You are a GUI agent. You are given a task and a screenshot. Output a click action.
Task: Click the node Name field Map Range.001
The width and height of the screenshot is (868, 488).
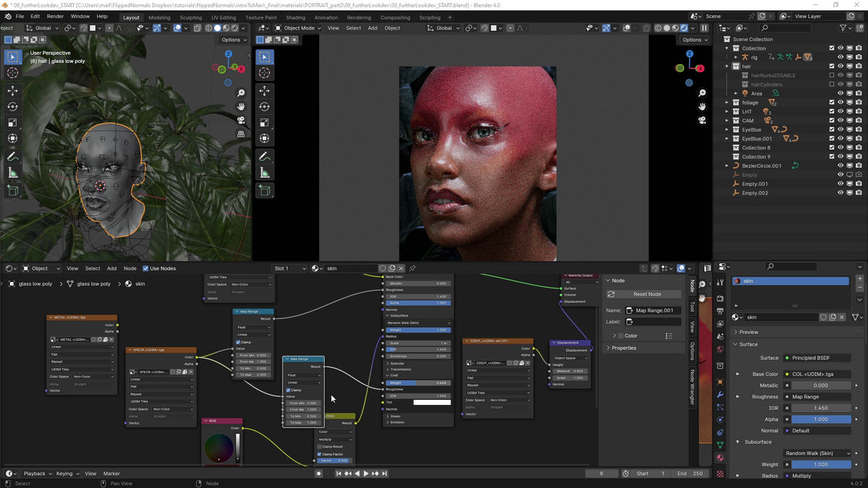[654, 310]
